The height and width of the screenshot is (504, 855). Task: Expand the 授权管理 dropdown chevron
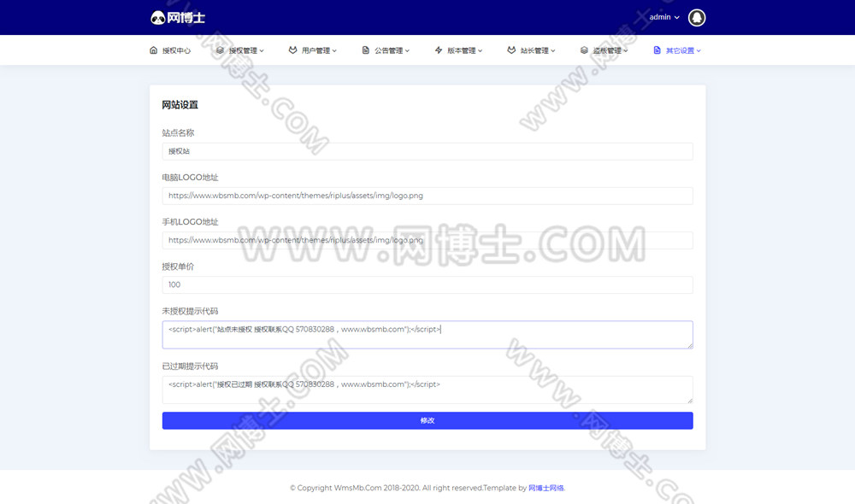[x=262, y=50]
